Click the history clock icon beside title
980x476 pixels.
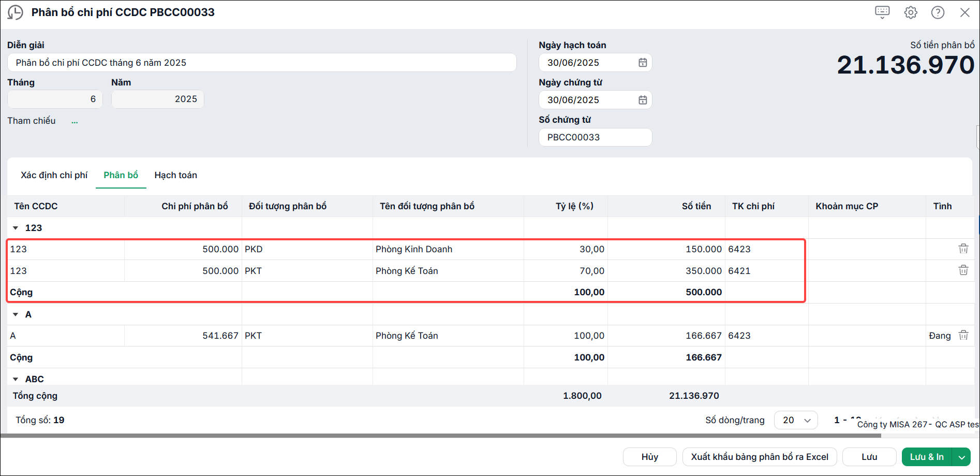click(16, 12)
